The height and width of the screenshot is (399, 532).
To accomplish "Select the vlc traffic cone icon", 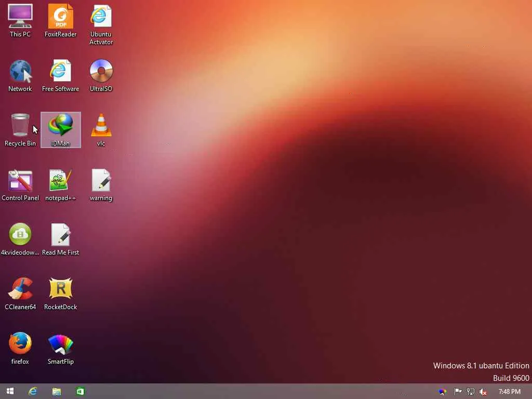I will coord(101,130).
